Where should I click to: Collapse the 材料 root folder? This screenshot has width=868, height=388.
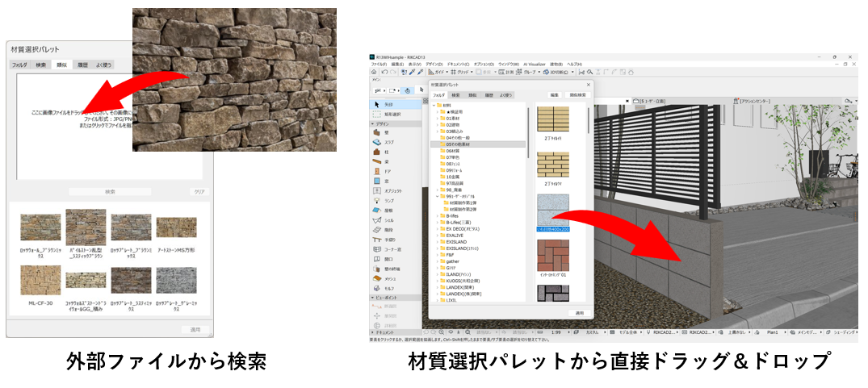click(433, 105)
